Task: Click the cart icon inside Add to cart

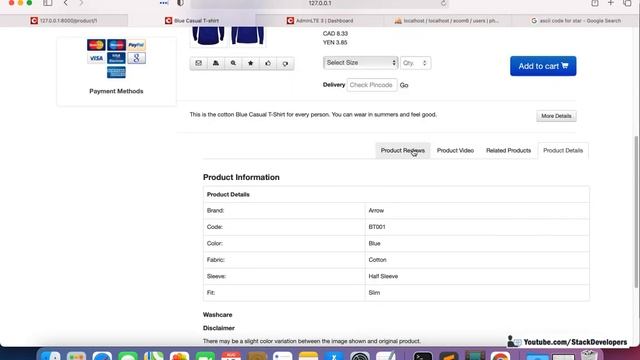Action: click(565, 66)
